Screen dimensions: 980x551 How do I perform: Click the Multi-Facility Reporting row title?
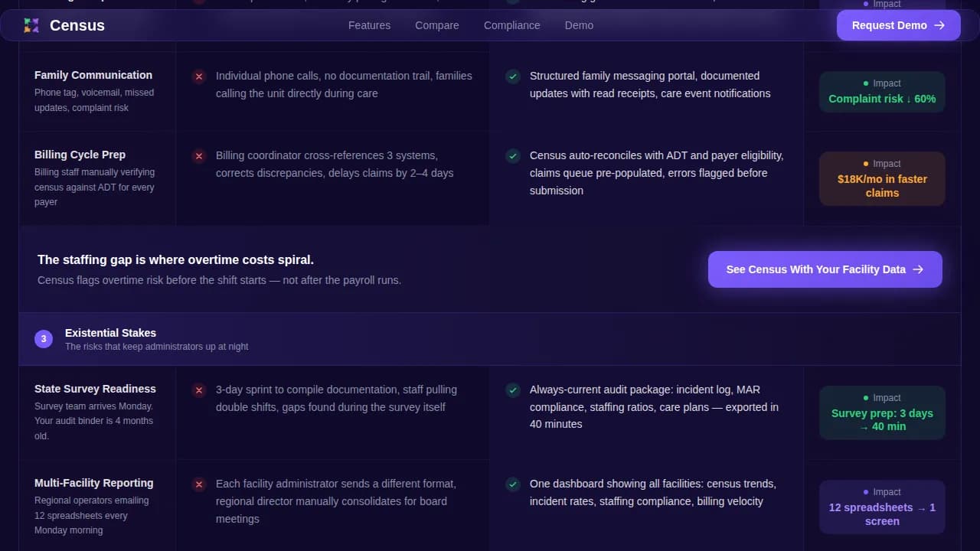[x=93, y=483]
